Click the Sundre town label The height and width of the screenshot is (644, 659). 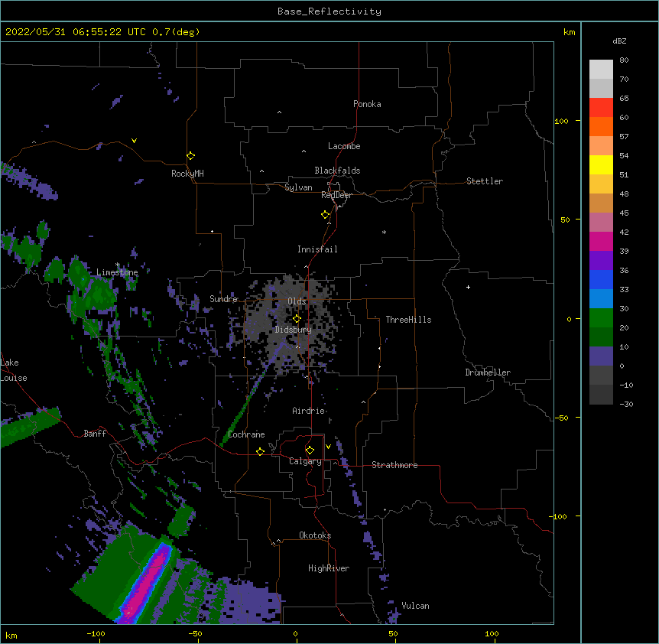click(223, 299)
